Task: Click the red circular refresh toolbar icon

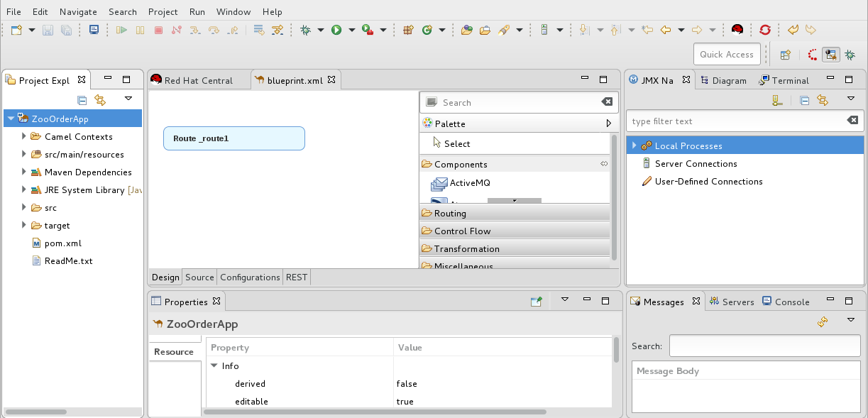Action: [764, 30]
